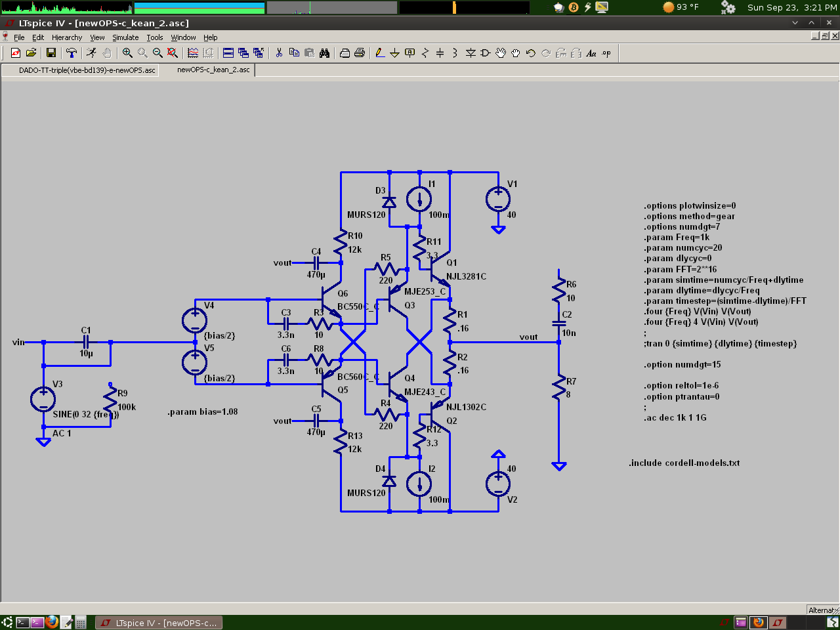
Task: Click the SINE(0 32 {freq}) source value
Action: coord(86,415)
